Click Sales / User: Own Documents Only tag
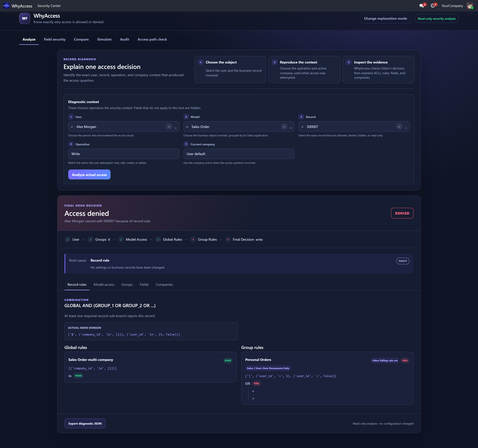 tap(268, 368)
